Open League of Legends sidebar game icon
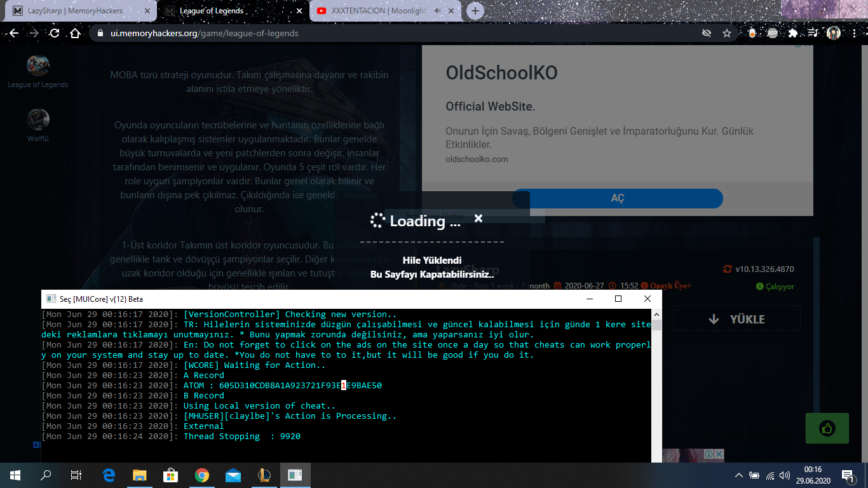868x488 pixels. click(x=38, y=65)
